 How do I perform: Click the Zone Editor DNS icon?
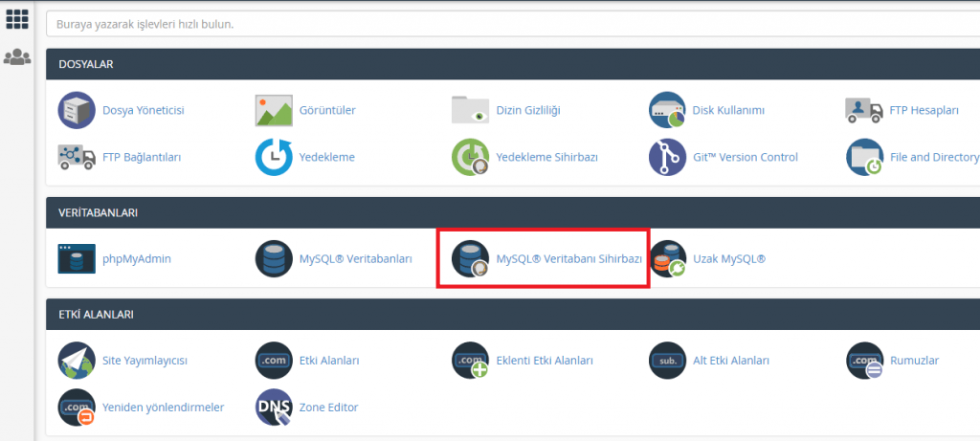coord(274,408)
